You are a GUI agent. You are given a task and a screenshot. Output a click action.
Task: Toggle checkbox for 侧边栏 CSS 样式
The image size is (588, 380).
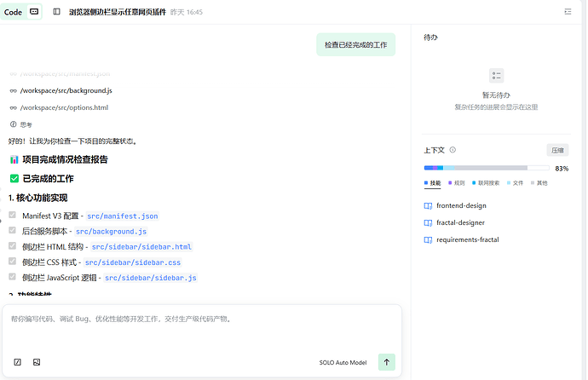[13, 262]
